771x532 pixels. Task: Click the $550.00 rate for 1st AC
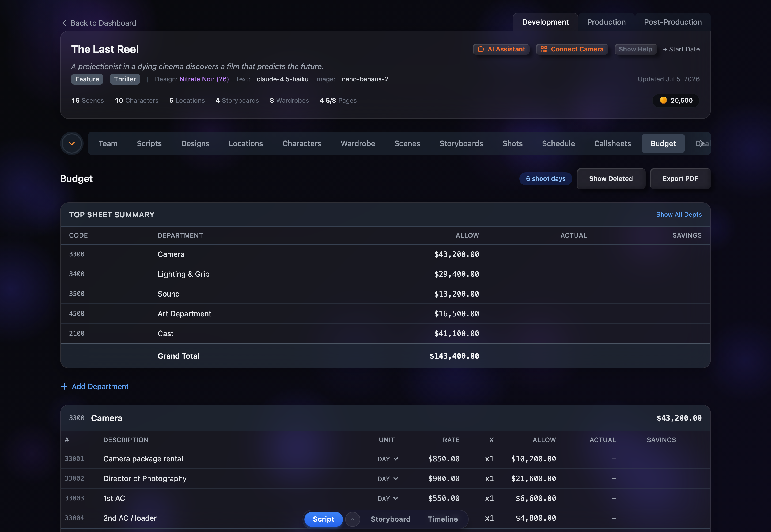click(444, 498)
